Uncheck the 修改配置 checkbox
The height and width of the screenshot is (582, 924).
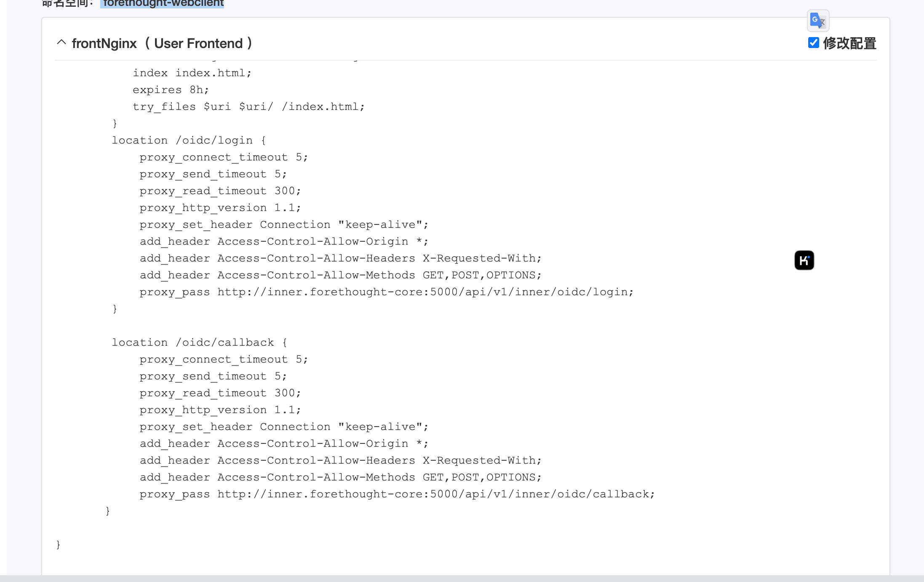(813, 43)
